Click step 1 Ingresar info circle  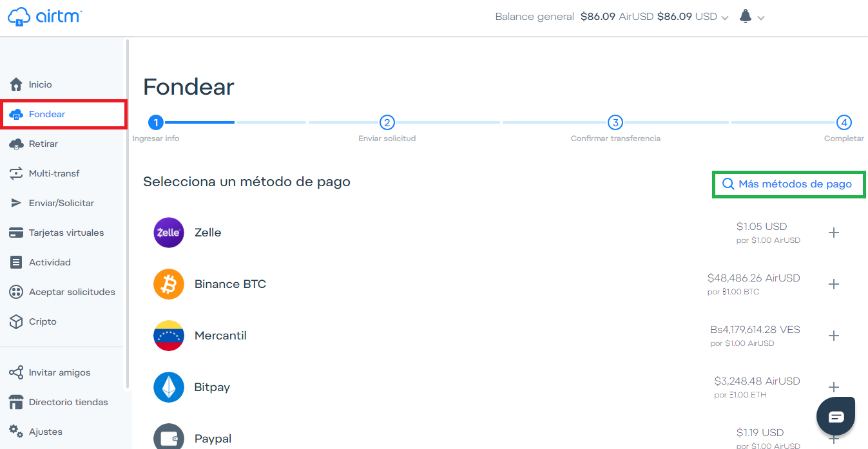pos(155,122)
